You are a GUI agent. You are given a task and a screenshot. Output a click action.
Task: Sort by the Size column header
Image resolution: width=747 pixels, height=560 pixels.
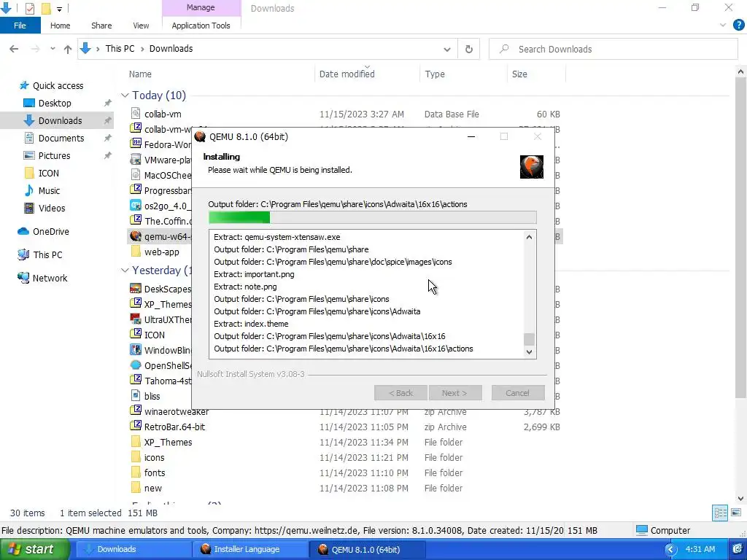pyautogui.click(x=519, y=74)
